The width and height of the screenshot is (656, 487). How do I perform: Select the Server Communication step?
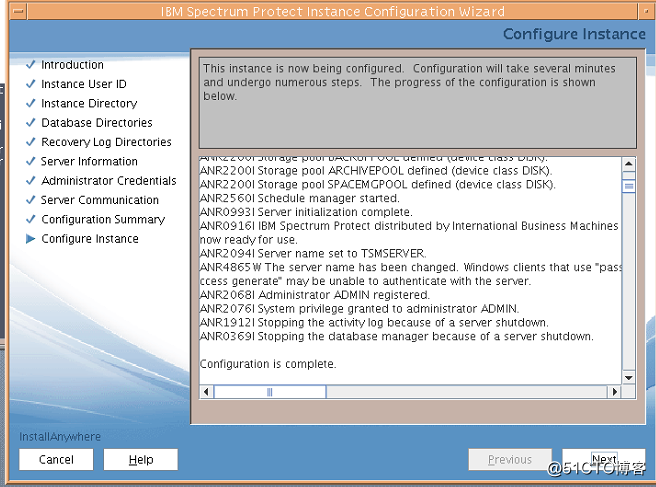tap(100, 200)
